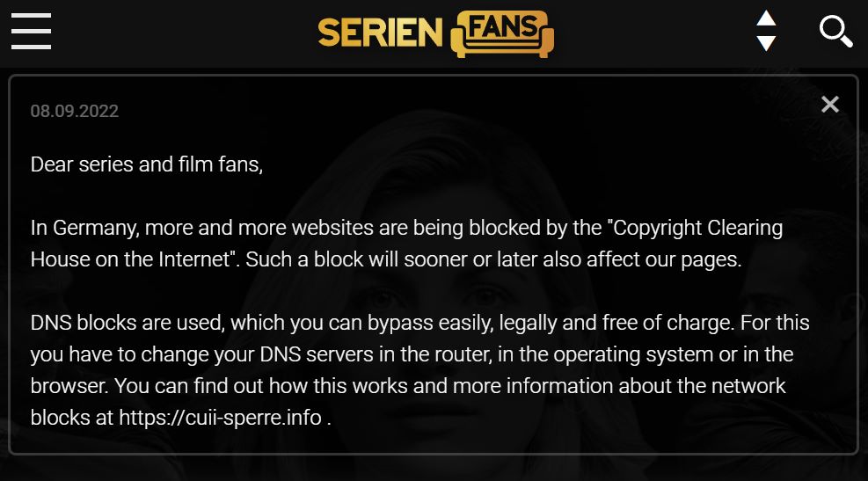
Task: Click the SERIEN word in the logo
Action: click(x=380, y=33)
